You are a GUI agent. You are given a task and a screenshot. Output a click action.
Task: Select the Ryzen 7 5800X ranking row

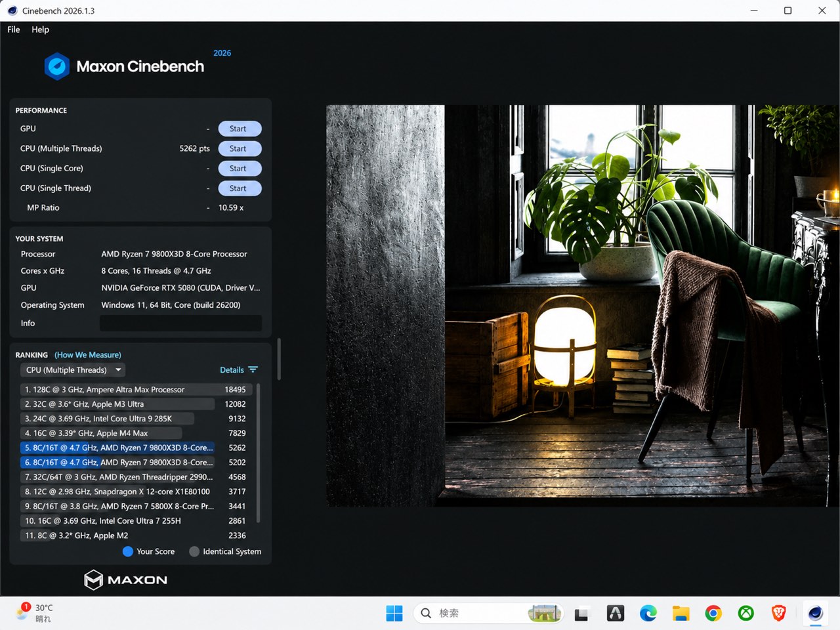coord(136,506)
